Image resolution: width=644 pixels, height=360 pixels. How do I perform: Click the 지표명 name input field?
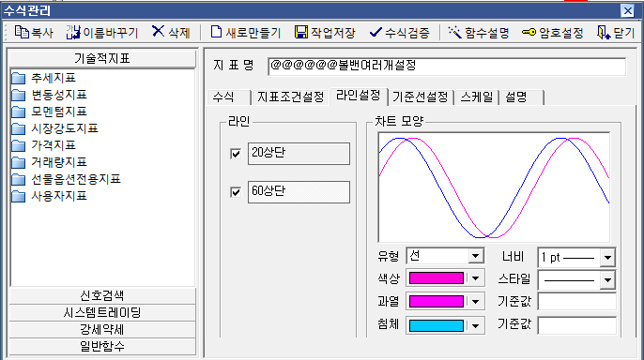tap(447, 66)
